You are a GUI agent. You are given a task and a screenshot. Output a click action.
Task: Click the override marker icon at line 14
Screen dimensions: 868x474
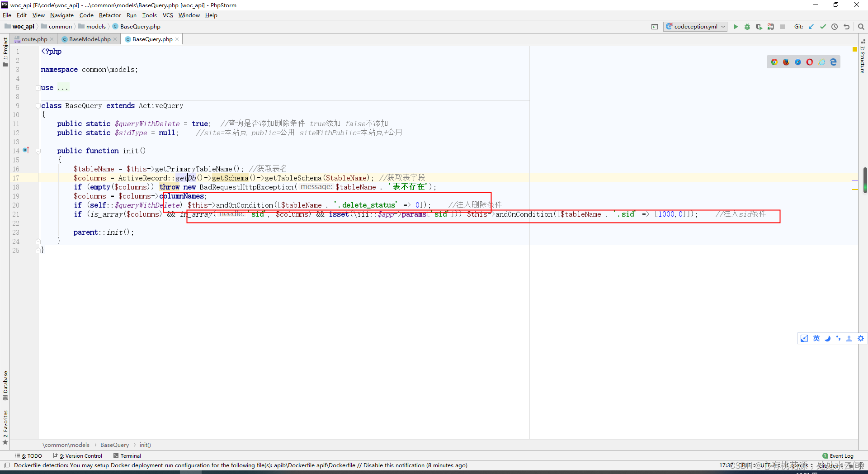pyautogui.click(x=26, y=150)
